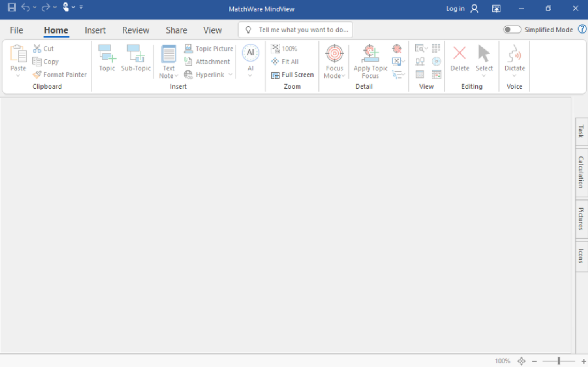This screenshot has height=367, width=588.
Task: Switch to the outline view icon
Action: tap(420, 74)
